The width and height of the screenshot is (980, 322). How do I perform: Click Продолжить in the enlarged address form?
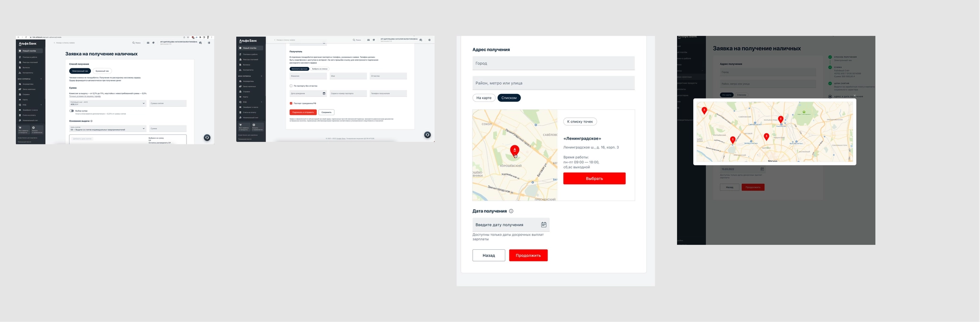click(528, 255)
